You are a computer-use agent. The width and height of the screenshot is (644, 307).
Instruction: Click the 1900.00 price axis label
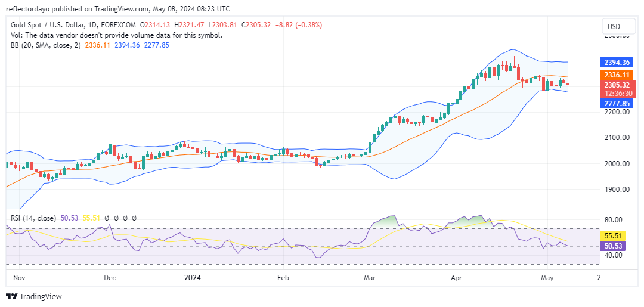618,190
